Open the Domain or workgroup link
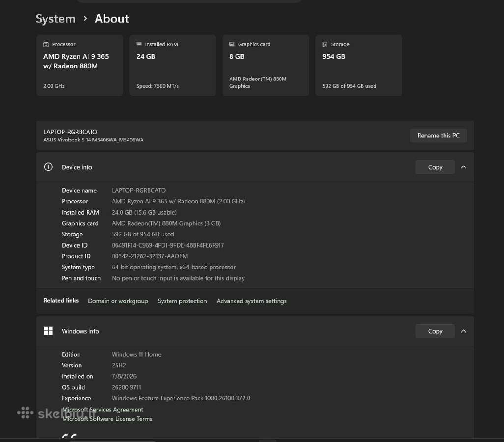Image resolution: width=504 pixels, height=442 pixels. [x=118, y=301]
